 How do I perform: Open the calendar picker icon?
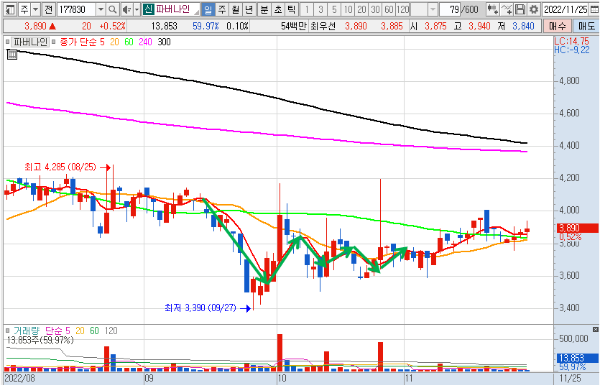click(x=594, y=9)
